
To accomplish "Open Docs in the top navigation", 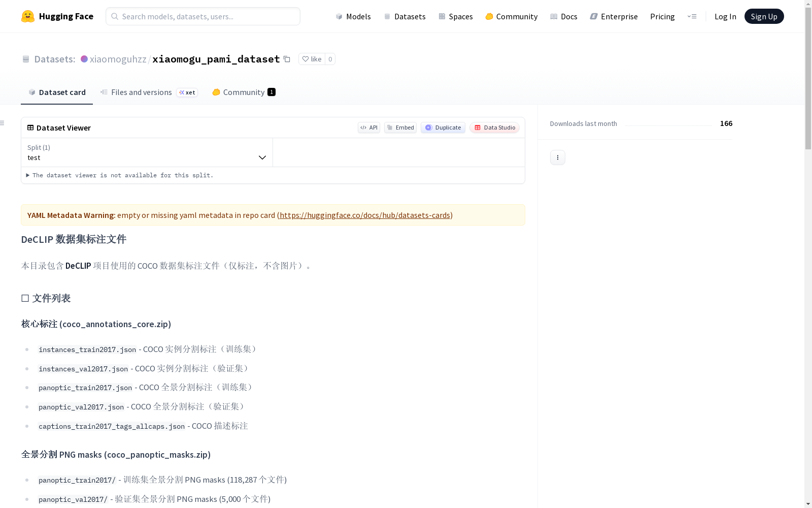I will 564,16.
